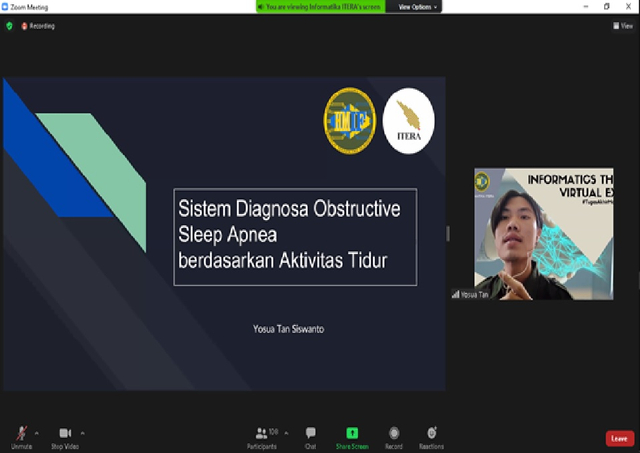
Task: Open the Chat panel
Action: point(311,437)
